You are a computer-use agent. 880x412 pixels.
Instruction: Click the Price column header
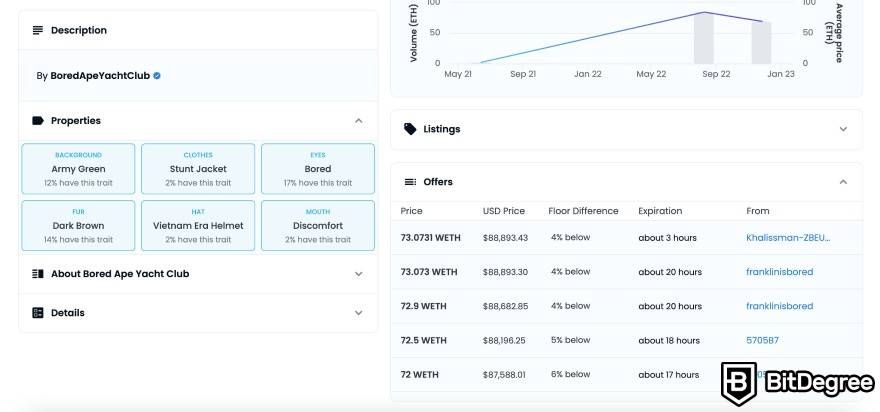click(411, 211)
